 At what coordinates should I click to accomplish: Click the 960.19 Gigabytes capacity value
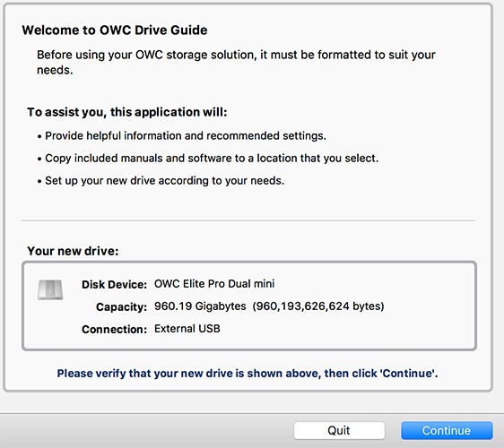click(200, 306)
